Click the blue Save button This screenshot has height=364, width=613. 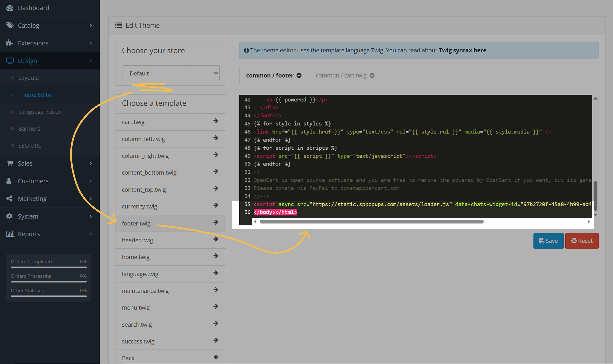pyautogui.click(x=548, y=241)
